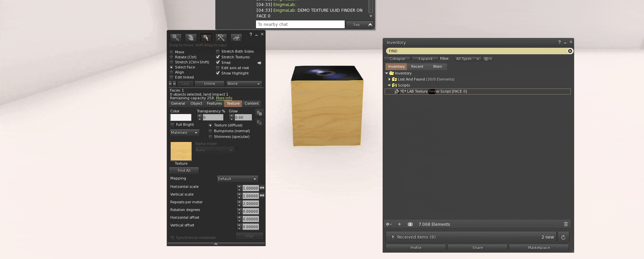Viewport: 644px width, 259px height.
Task: Open the More info link
Action: (224, 98)
